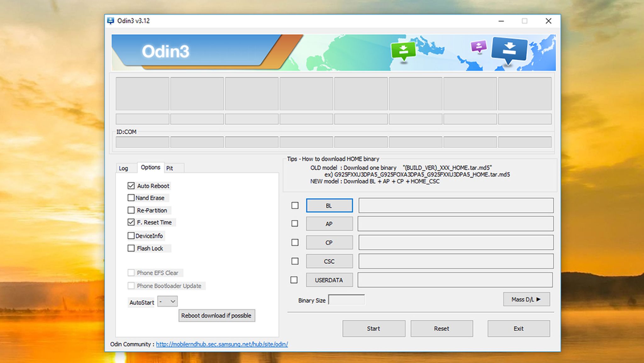644x363 pixels.
Task: Click Reboot download if possible button
Action: pos(216,315)
